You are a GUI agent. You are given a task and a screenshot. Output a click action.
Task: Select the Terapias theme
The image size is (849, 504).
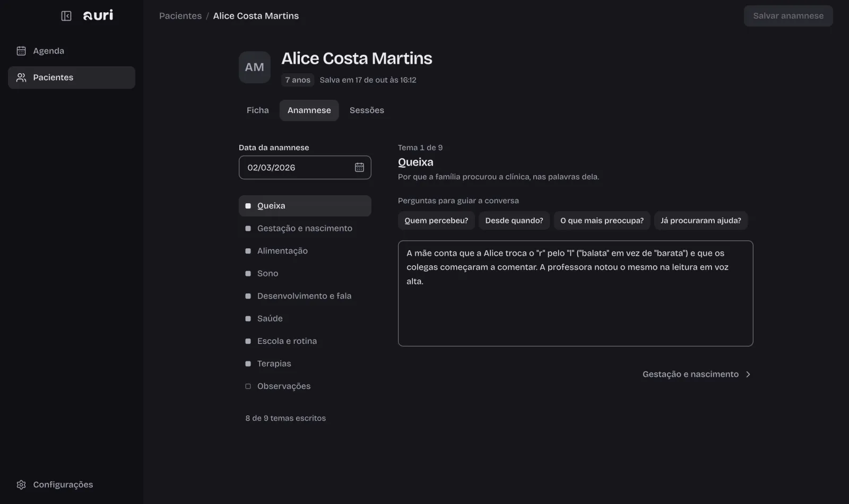pyautogui.click(x=305, y=363)
